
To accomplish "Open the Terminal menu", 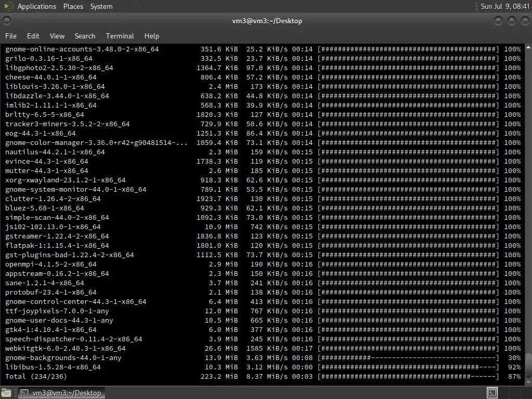I will pos(120,36).
